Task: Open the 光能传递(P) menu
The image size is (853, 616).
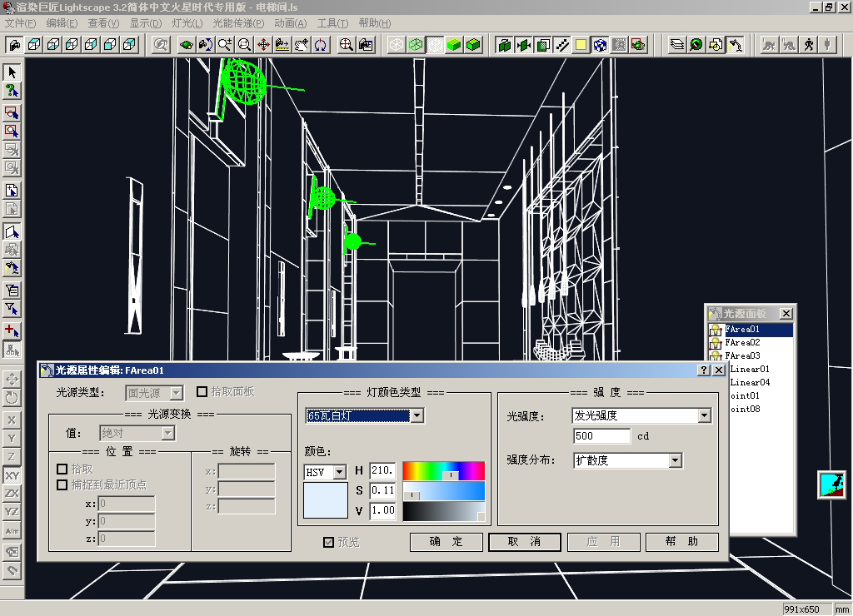Action: [x=238, y=23]
